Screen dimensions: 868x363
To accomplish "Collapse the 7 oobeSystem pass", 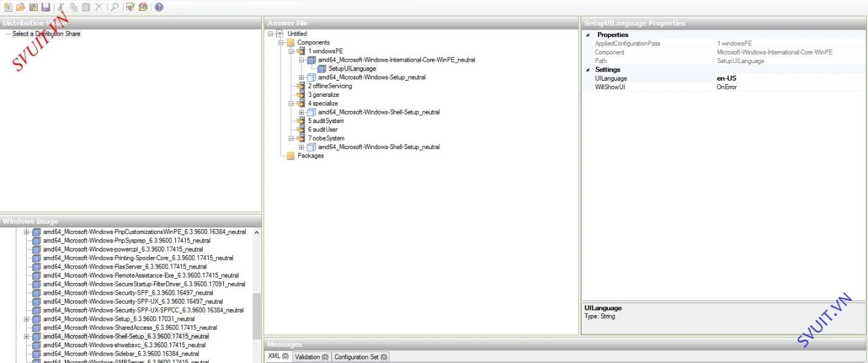I will click(x=291, y=138).
